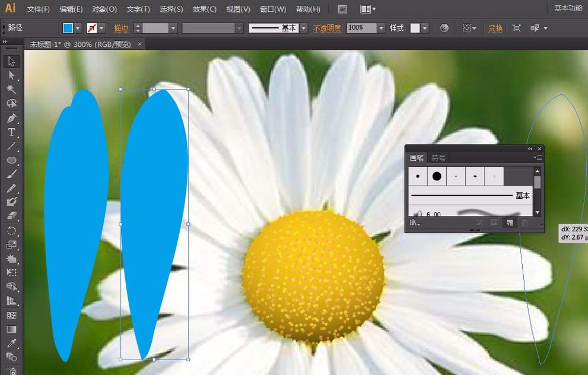Image resolution: width=588 pixels, height=375 pixels.
Task: Open the 窗口(W) menu
Action: point(272,9)
